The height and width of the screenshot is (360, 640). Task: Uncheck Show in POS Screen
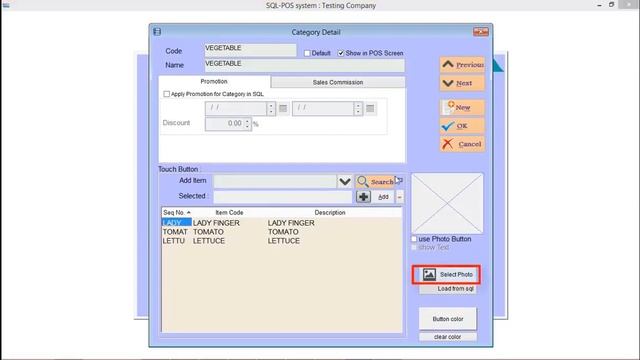pyautogui.click(x=341, y=53)
